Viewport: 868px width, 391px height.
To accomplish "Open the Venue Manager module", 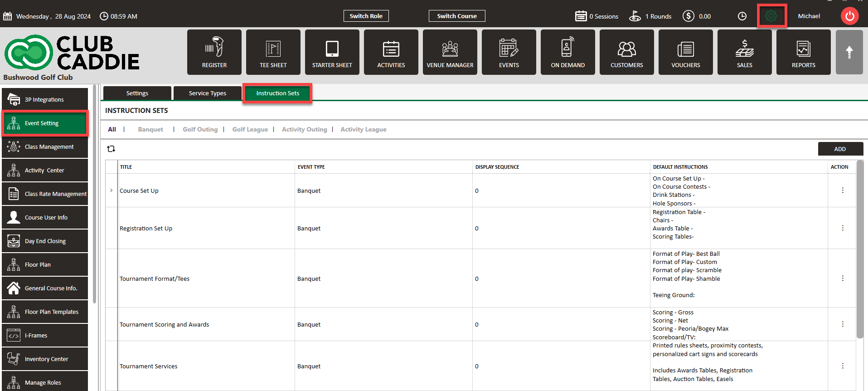I will tap(450, 52).
